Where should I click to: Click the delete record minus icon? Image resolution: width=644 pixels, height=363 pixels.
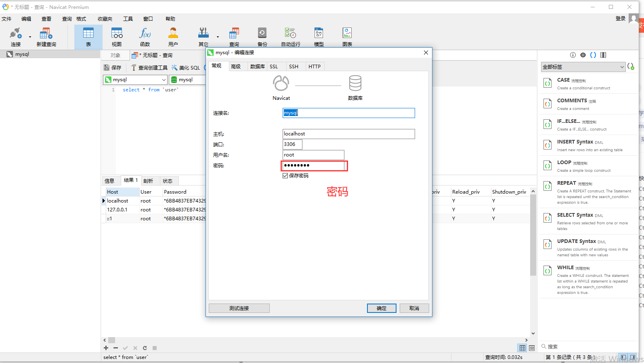click(x=115, y=348)
